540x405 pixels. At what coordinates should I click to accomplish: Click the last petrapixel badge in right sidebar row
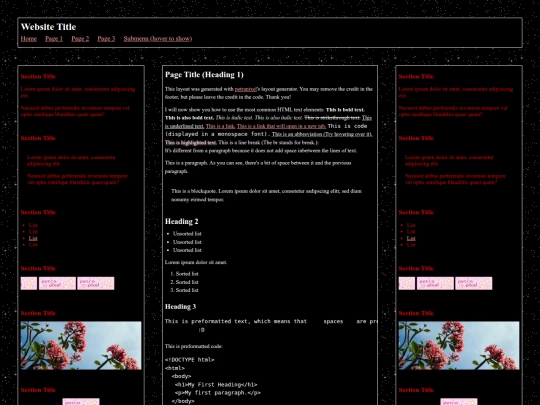[474, 283]
